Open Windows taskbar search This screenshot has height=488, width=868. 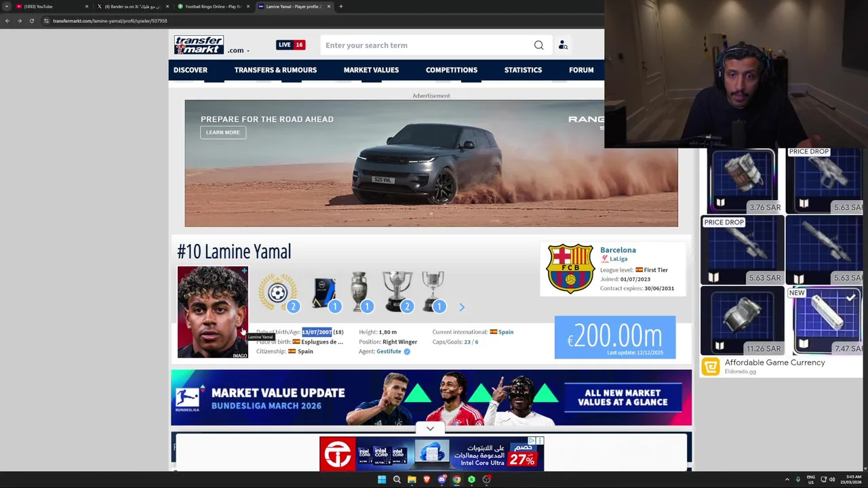click(397, 479)
